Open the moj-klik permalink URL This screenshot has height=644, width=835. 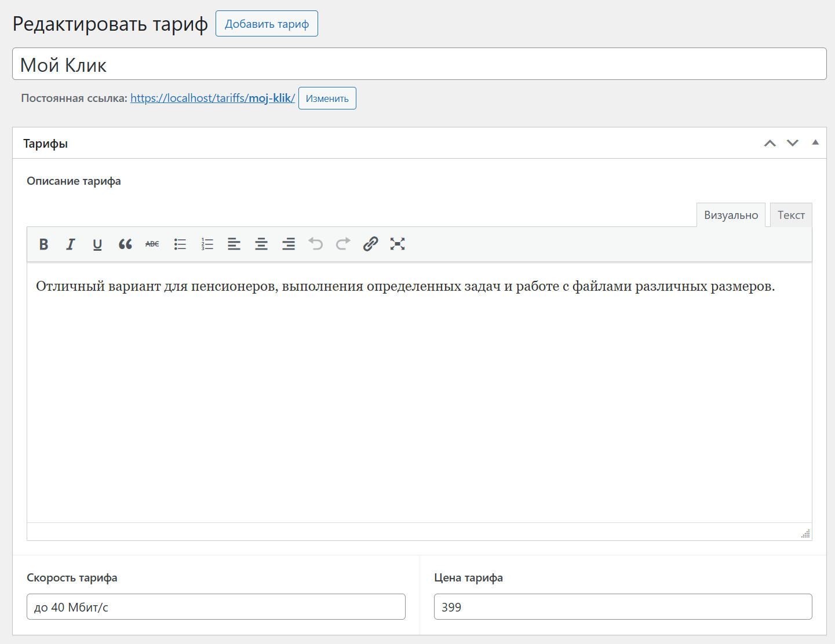click(213, 98)
